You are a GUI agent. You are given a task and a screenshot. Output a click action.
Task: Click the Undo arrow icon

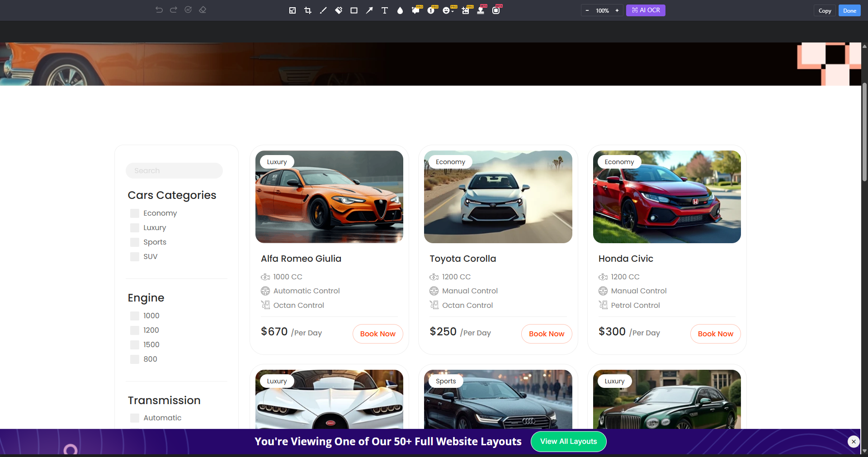tap(159, 10)
